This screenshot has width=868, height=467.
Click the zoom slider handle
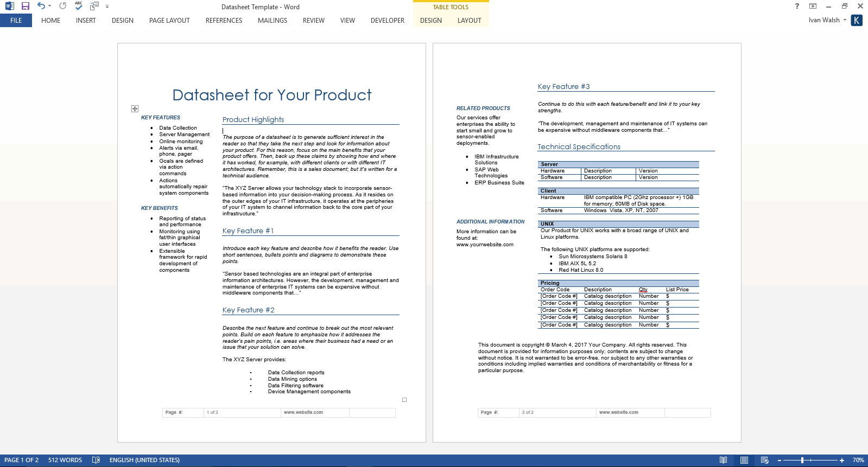[x=802, y=460]
